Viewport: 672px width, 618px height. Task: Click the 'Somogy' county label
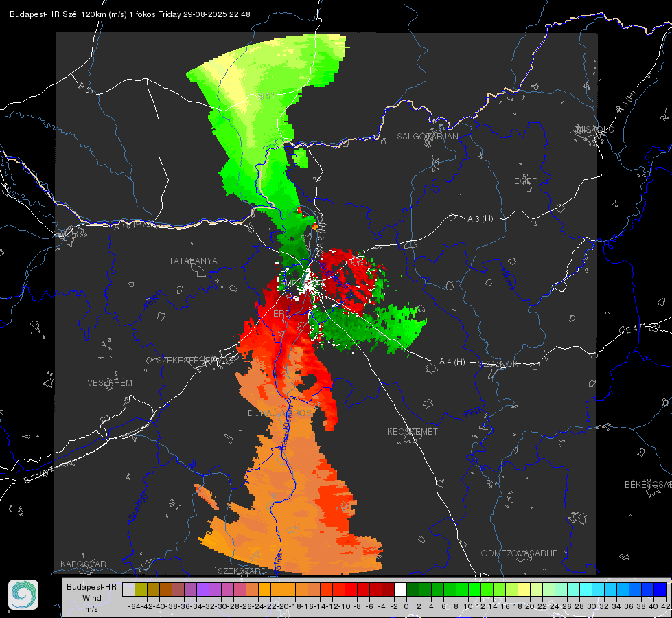pyautogui.click(x=138, y=507)
